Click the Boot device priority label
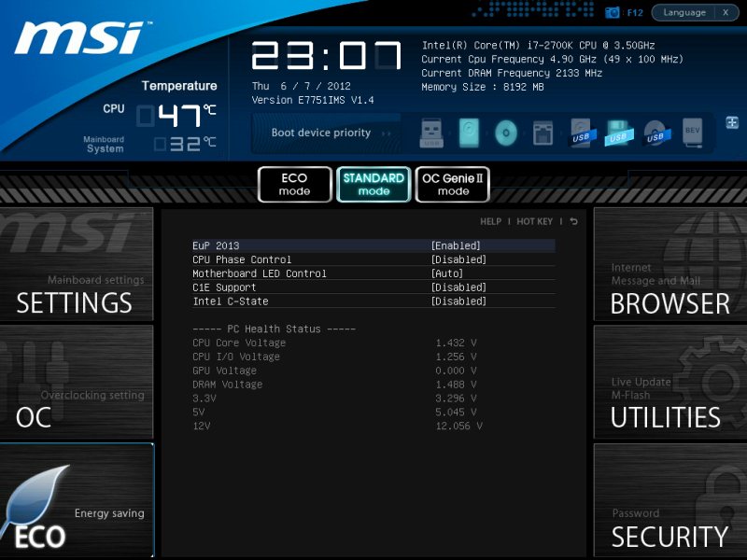The image size is (747, 560). click(x=321, y=133)
